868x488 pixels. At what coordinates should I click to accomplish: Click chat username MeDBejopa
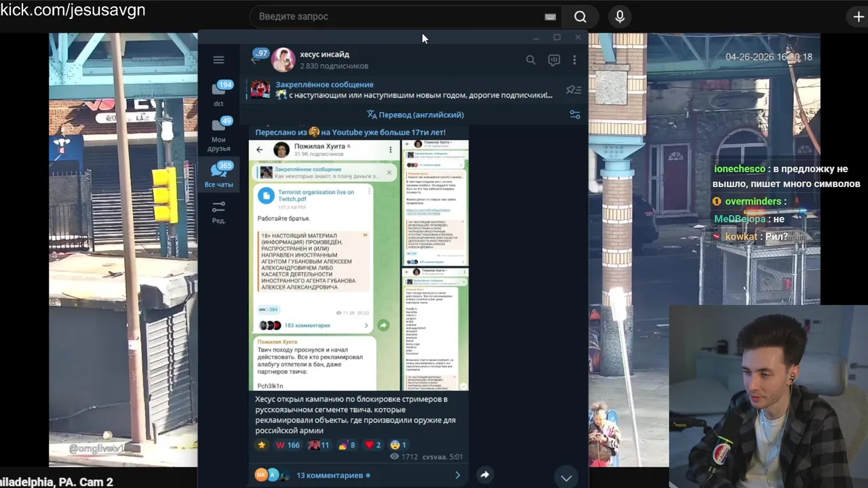[740, 219]
